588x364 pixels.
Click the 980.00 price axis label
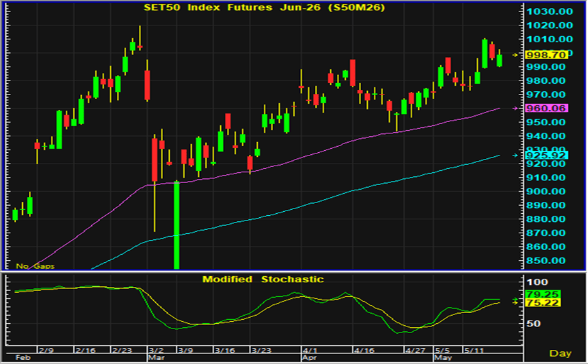pyautogui.click(x=546, y=81)
